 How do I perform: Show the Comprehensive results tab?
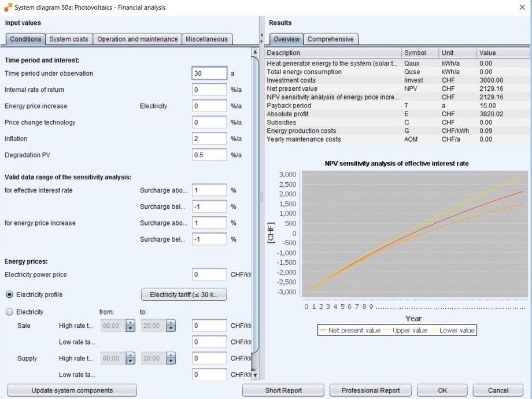tap(330, 39)
